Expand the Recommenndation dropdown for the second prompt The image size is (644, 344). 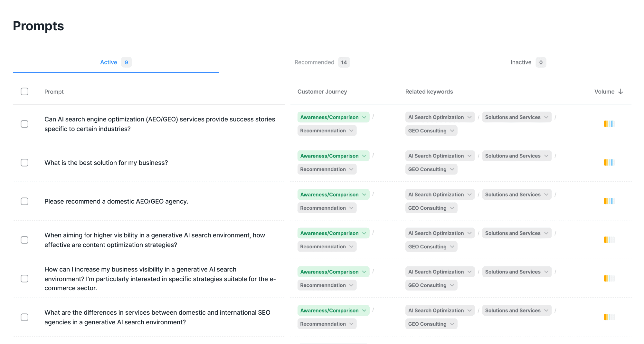pos(327,169)
